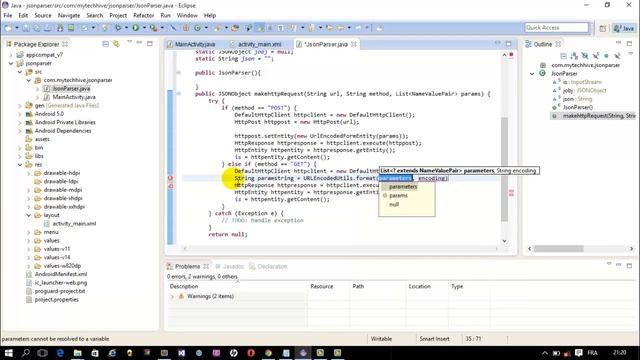Choose 'null' in autocomplete popup
The height and width of the screenshot is (360, 640).
click(394, 204)
